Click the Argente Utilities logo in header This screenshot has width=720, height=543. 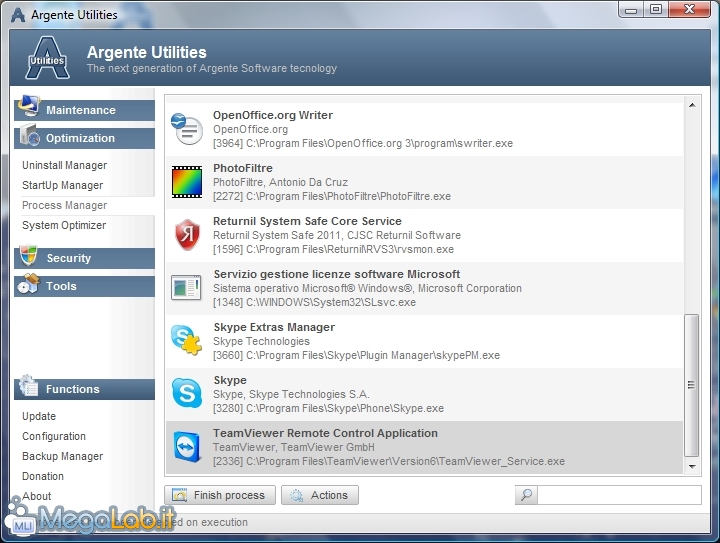[x=47, y=58]
